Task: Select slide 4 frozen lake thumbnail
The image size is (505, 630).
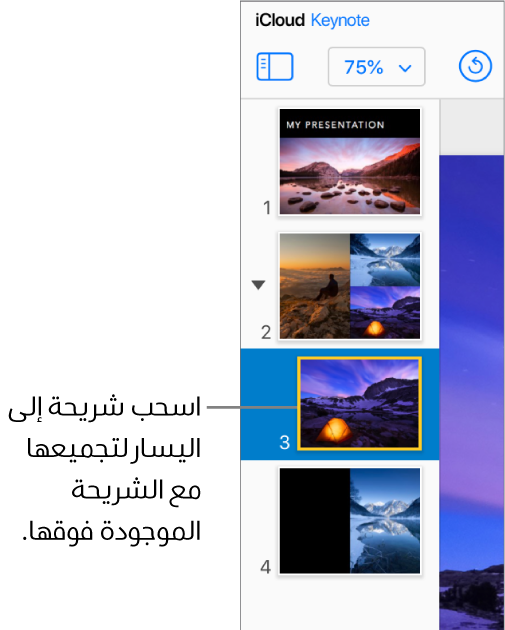Action: tap(350, 521)
